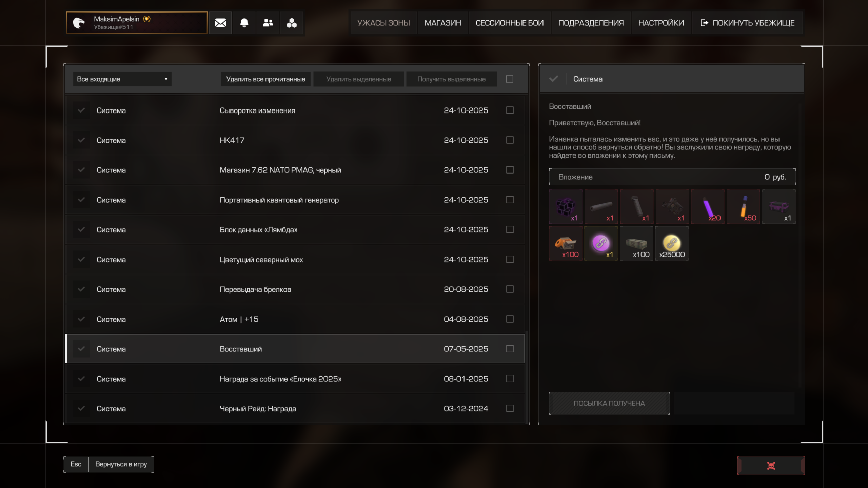868x488 pixels.
Task: Open the МАГАЗИН menu tab
Action: click(442, 23)
